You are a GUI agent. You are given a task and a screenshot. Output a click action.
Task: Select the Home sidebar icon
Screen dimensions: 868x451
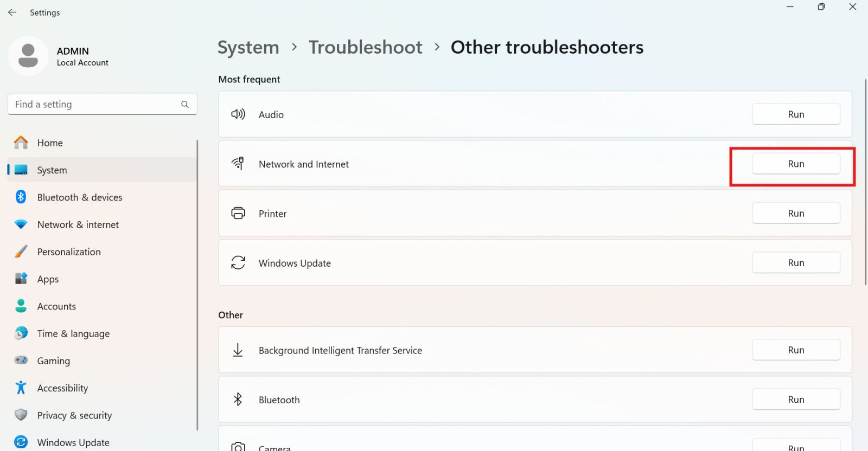click(21, 143)
